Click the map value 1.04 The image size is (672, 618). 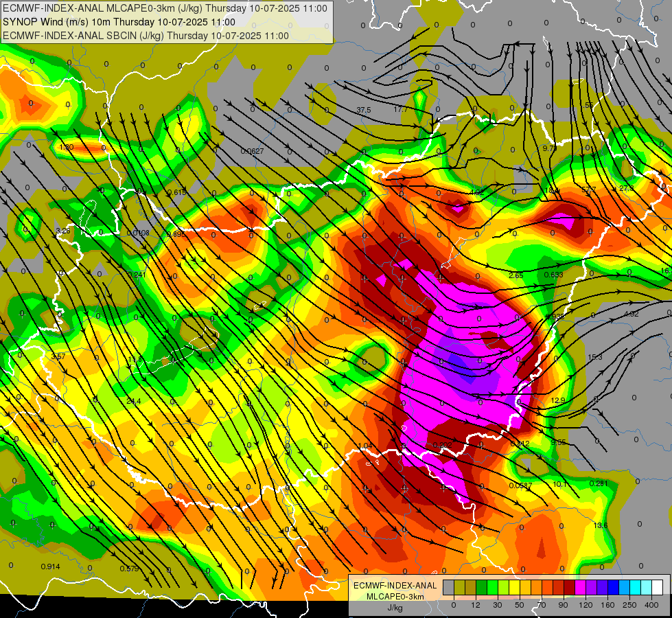(364, 446)
